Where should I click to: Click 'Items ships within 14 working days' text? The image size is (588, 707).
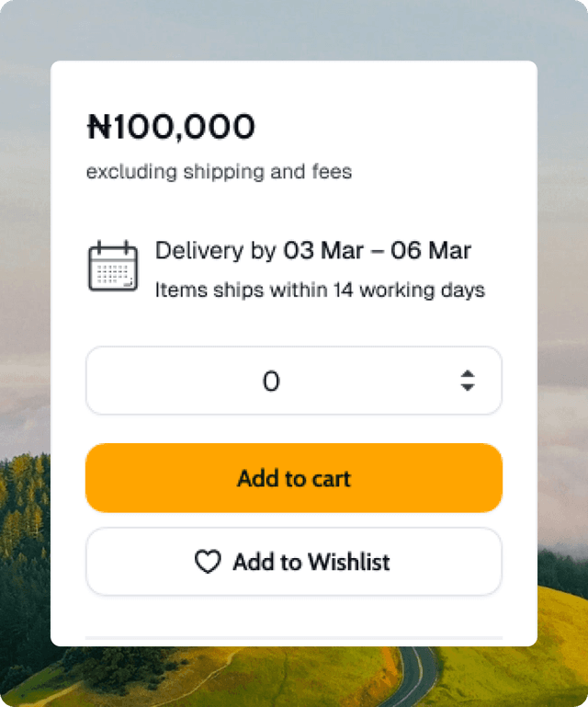click(320, 291)
